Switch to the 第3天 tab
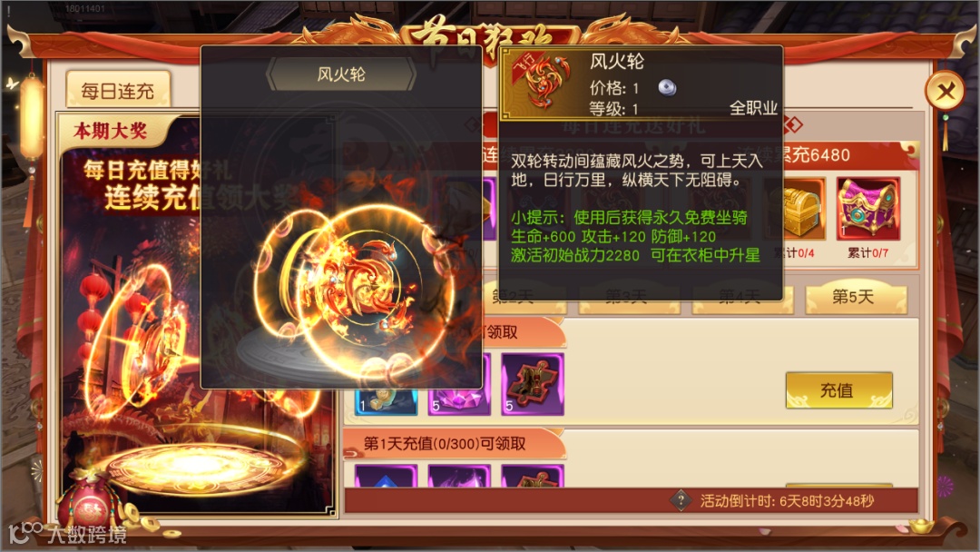Image resolution: width=980 pixels, height=552 pixels. tap(629, 298)
